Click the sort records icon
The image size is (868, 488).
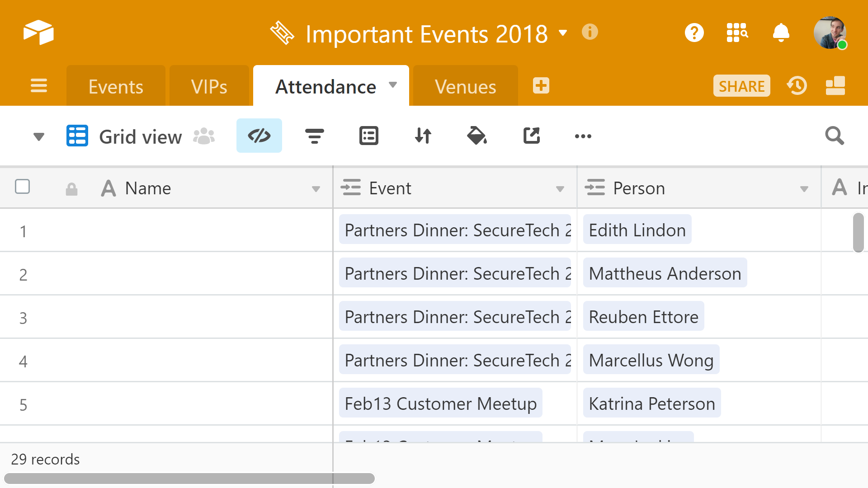(423, 136)
